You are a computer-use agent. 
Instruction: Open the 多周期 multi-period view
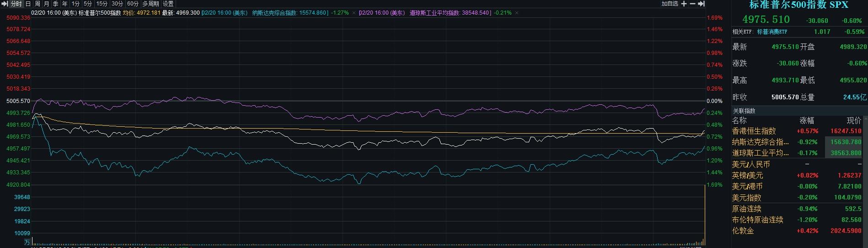pos(150,4)
